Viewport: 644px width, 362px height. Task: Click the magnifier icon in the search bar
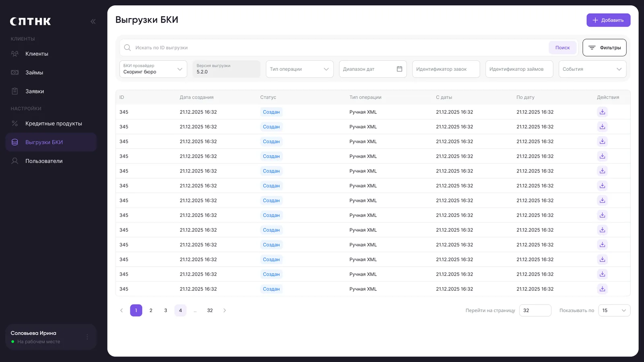pyautogui.click(x=127, y=47)
